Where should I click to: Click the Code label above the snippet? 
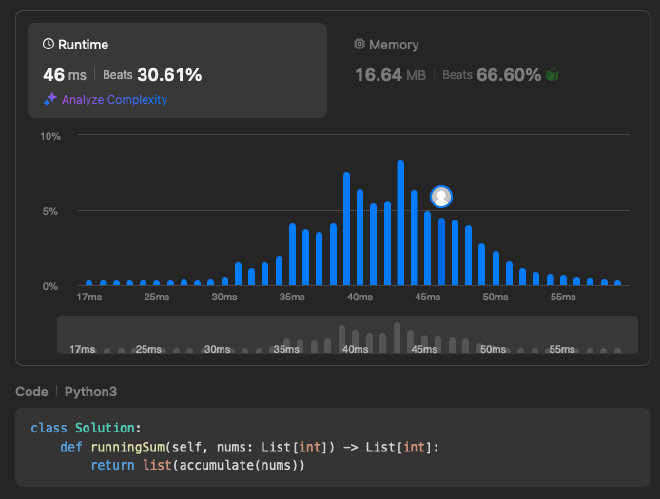coord(32,391)
